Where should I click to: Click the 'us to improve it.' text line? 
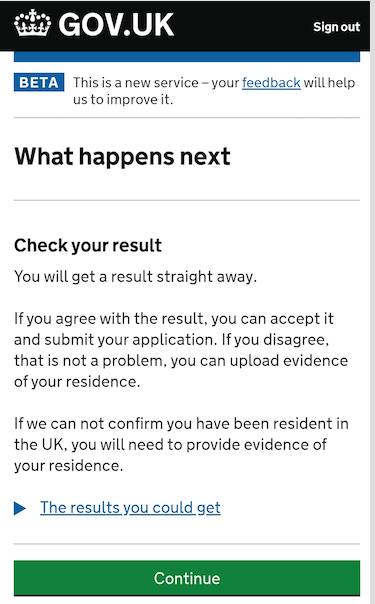pos(123,99)
